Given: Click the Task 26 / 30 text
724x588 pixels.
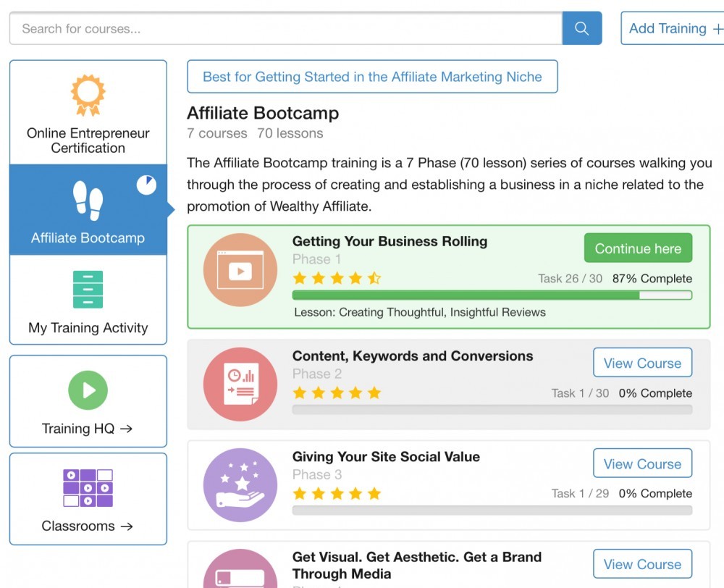Looking at the screenshot, I should point(570,279).
